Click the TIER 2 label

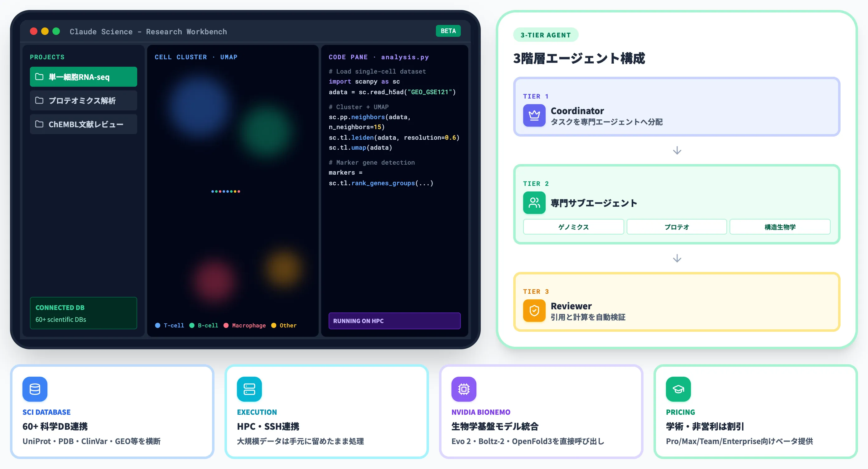click(x=536, y=184)
